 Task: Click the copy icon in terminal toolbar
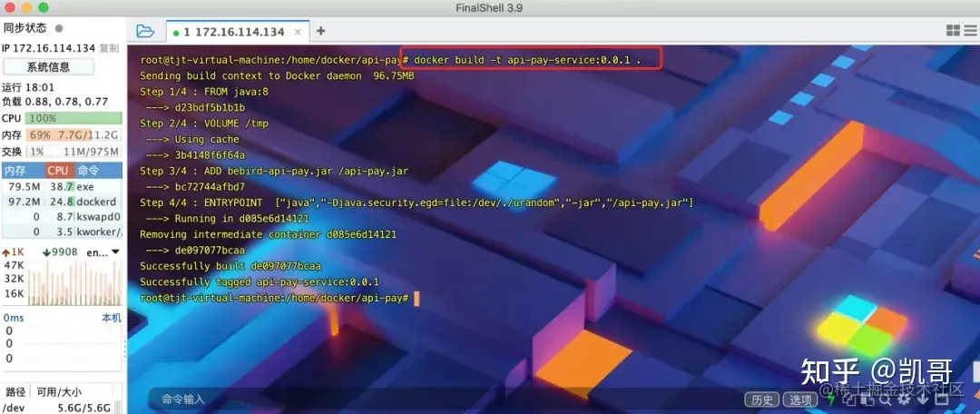pyautogui.click(x=849, y=399)
